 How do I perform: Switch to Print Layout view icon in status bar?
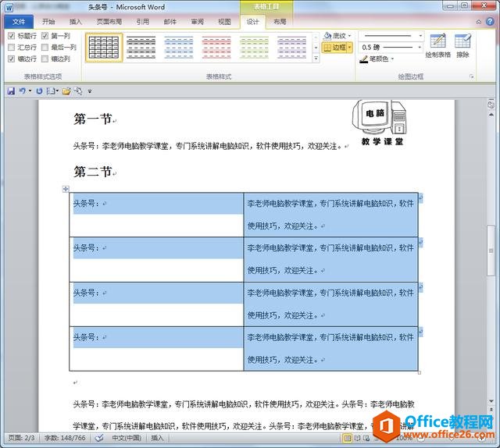click(x=347, y=439)
